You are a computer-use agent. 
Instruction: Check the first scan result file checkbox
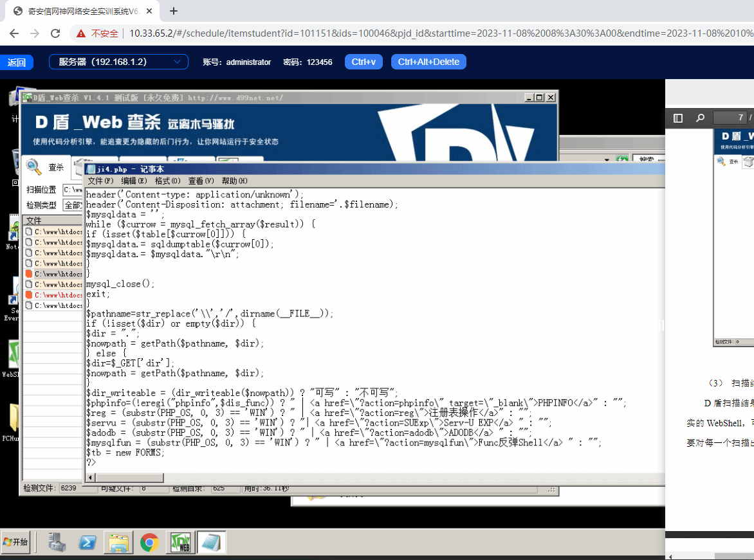tap(29, 231)
